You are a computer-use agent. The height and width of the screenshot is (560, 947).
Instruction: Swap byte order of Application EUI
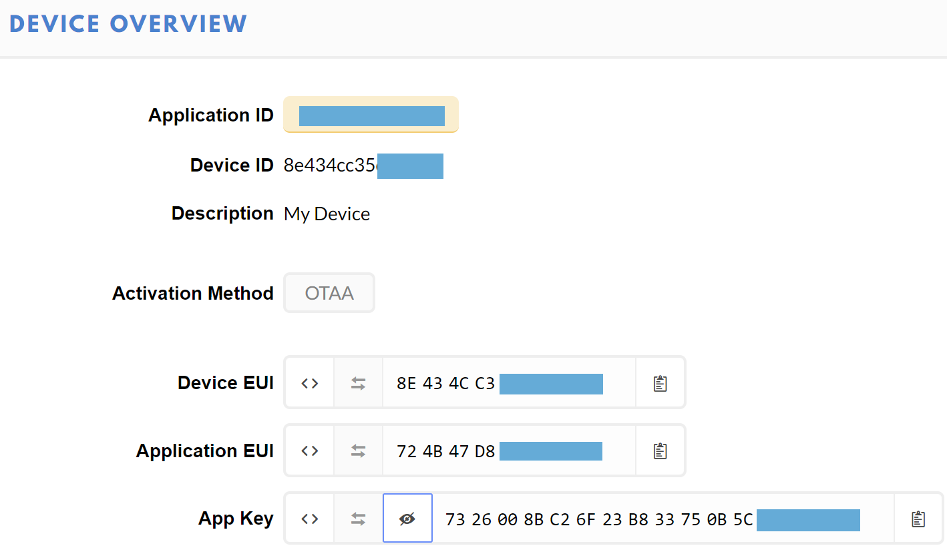pyautogui.click(x=359, y=451)
